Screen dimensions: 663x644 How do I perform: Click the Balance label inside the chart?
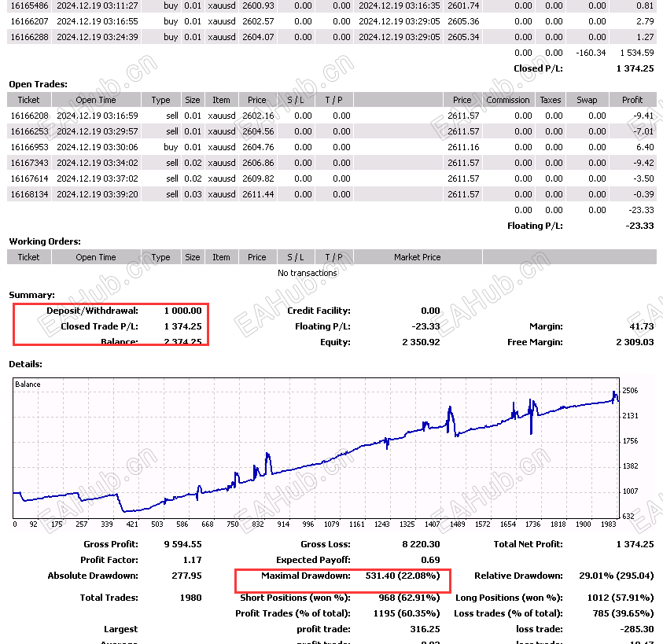click(x=28, y=384)
